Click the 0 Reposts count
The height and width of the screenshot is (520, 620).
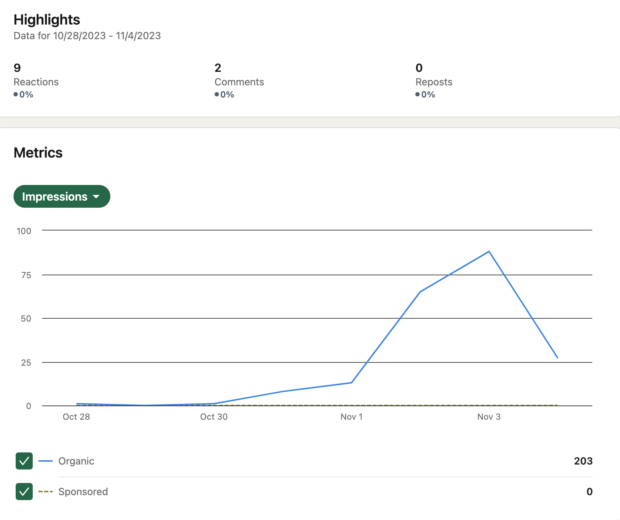[x=419, y=68]
